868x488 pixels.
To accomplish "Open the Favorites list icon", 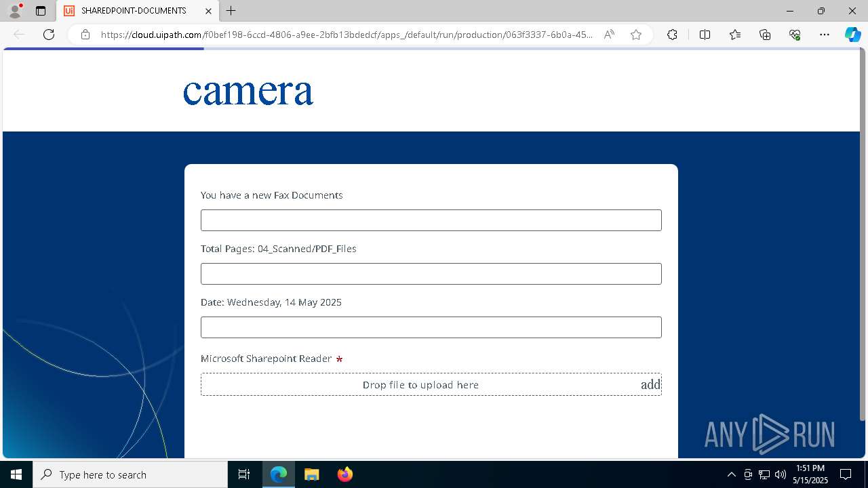I will (x=735, y=35).
